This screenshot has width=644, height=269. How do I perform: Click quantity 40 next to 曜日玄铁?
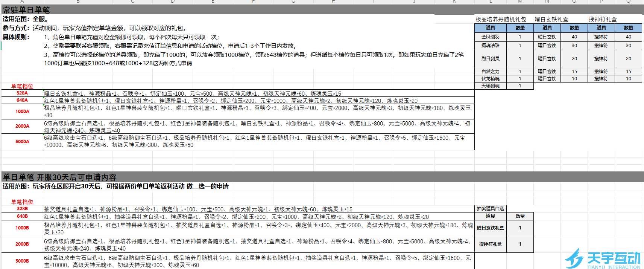(574, 37)
